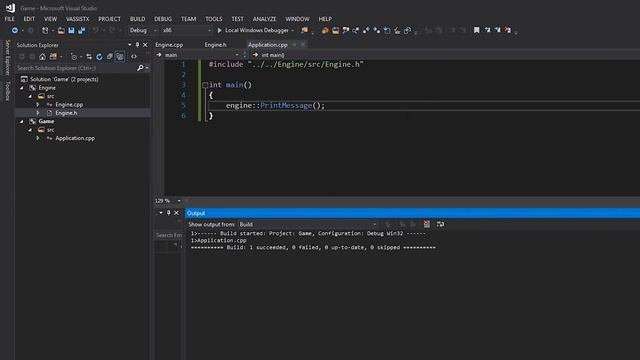This screenshot has height=360, width=640.
Task: Close the Application.cpp tab
Action: pyautogui.click(x=303, y=44)
